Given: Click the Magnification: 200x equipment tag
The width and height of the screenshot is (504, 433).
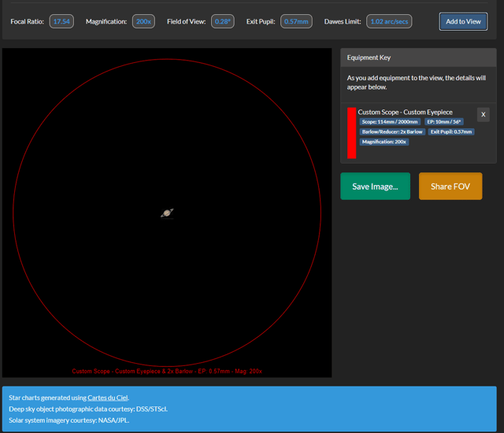Looking at the screenshot, I should (x=384, y=142).
